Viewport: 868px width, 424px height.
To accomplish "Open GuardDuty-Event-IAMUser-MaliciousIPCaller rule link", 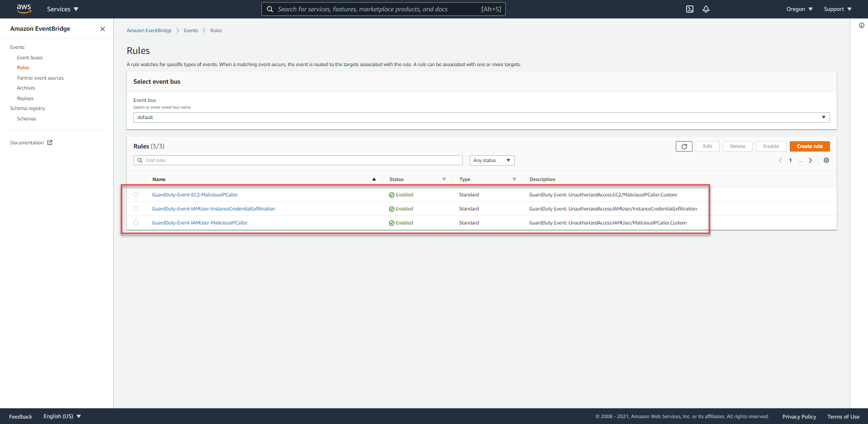I will [200, 223].
